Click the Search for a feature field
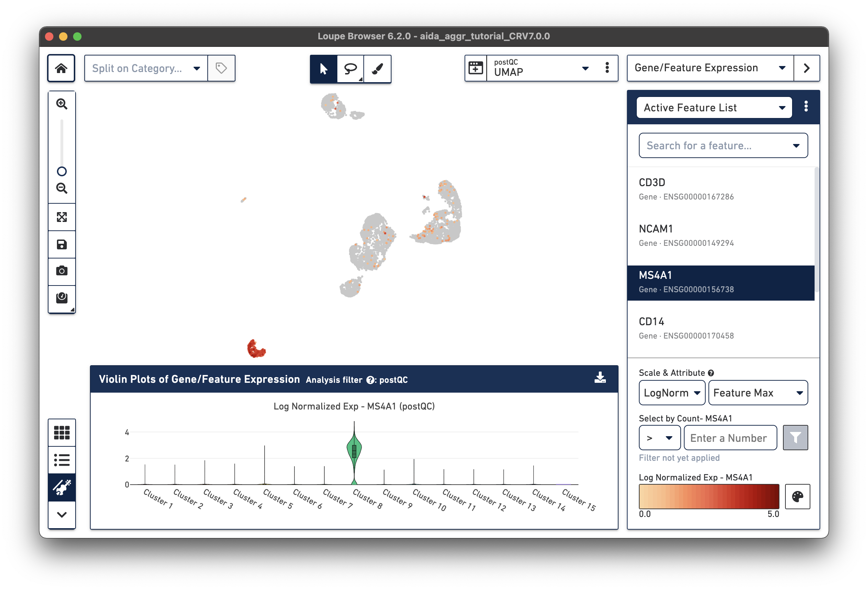The height and width of the screenshot is (590, 868). coord(723,145)
